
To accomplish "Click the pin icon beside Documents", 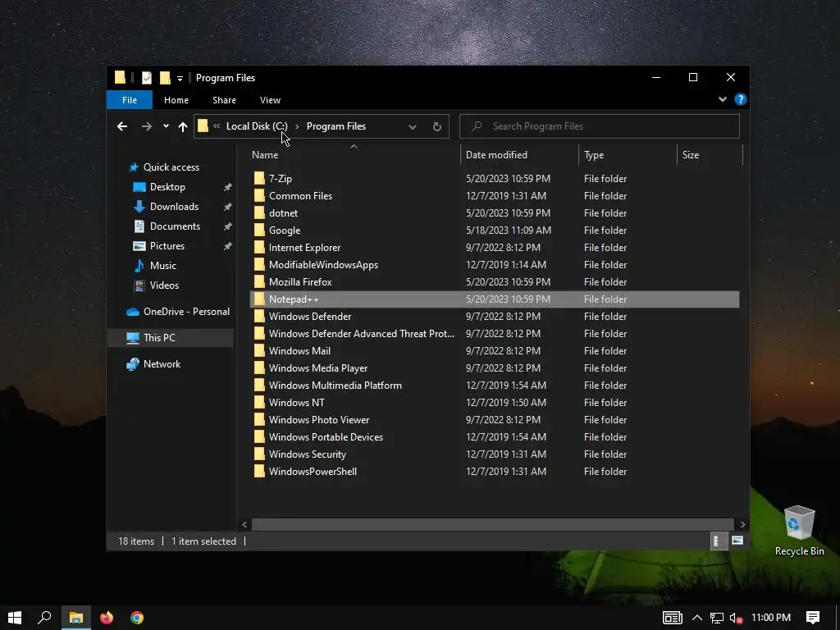I will (228, 226).
